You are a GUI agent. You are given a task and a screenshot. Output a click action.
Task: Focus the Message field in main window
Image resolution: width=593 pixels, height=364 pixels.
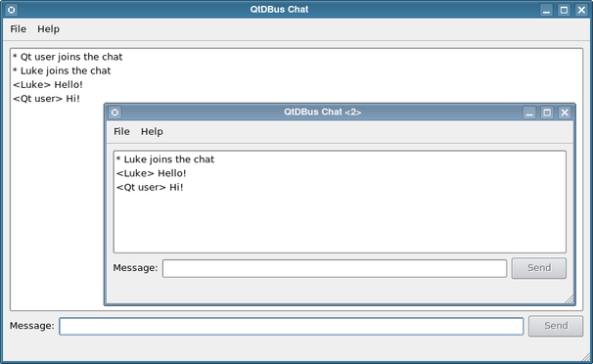(292, 326)
